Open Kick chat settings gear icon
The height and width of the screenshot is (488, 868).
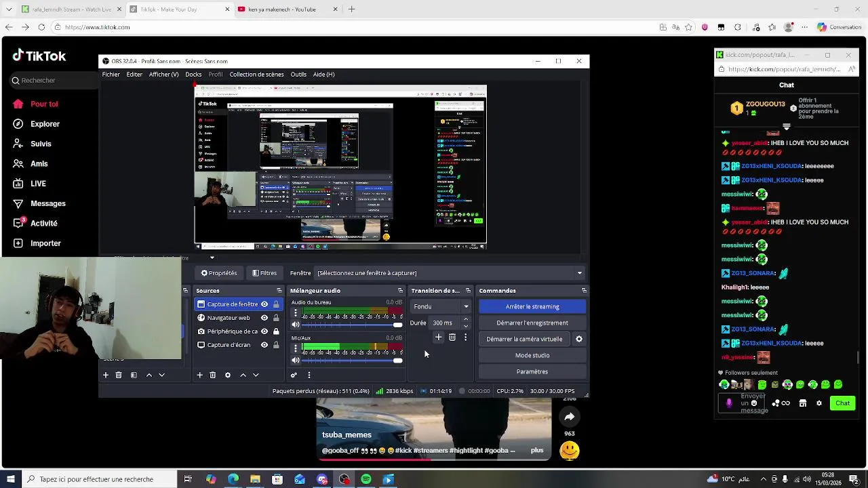[818, 403]
